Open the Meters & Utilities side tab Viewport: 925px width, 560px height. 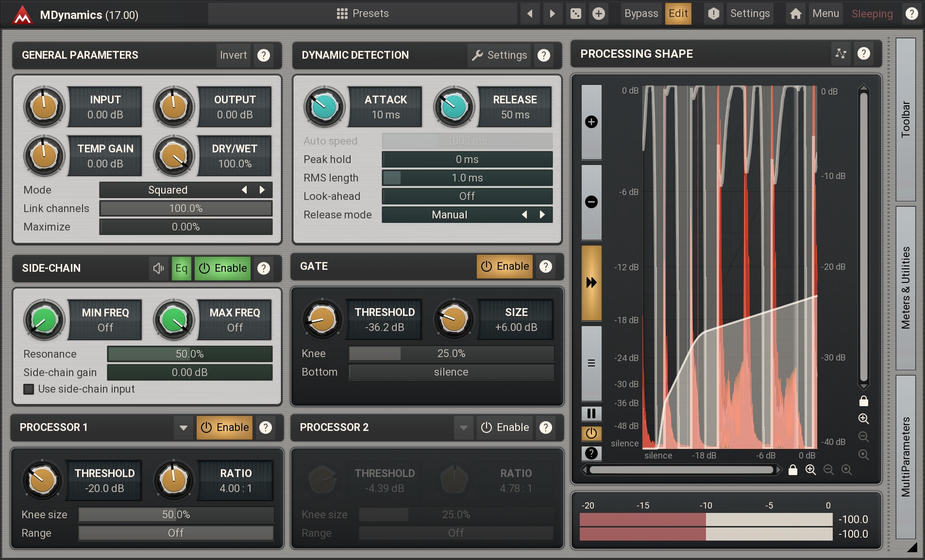[906, 288]
